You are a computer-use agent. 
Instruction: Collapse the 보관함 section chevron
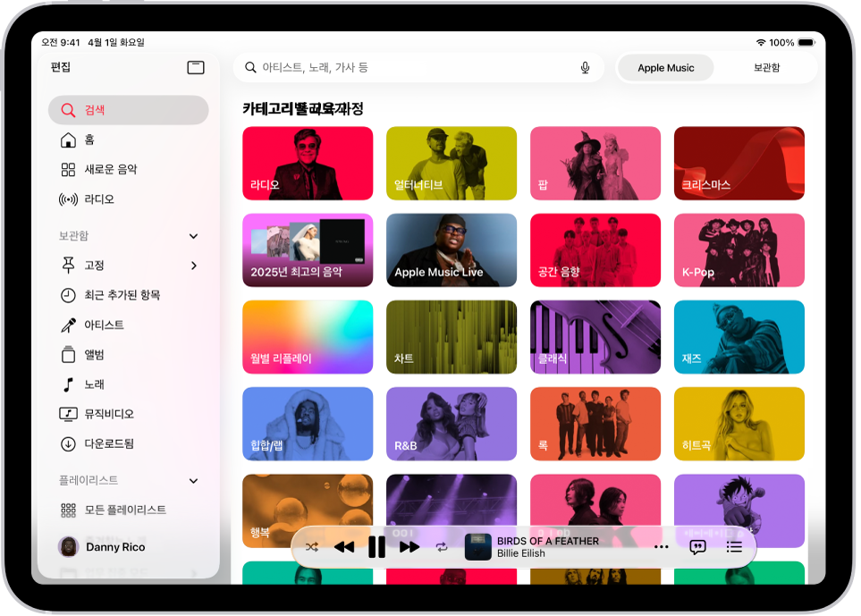click(193, 236)
